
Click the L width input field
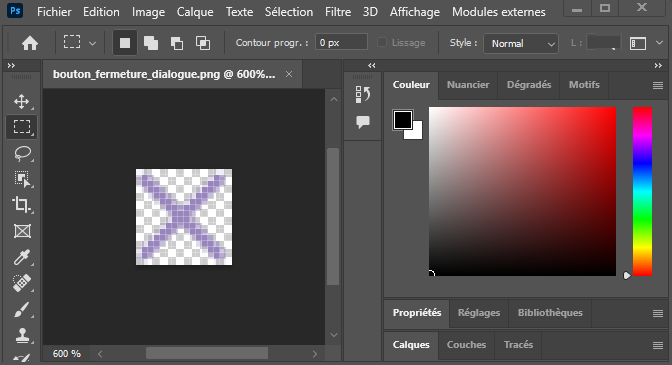pyautogui.click(x=603, y=42)
